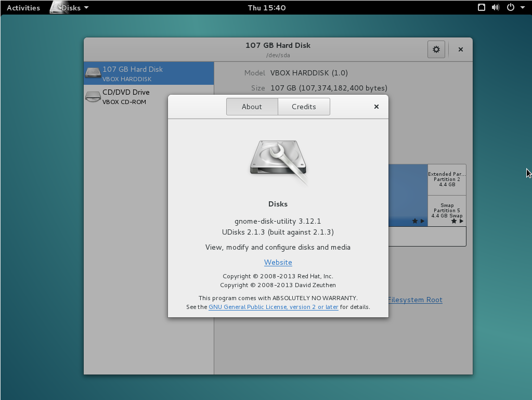The height and width of the screenshot is (400, 532).
Task: Expand the system menu arrow in top bar
Action: 522,8
